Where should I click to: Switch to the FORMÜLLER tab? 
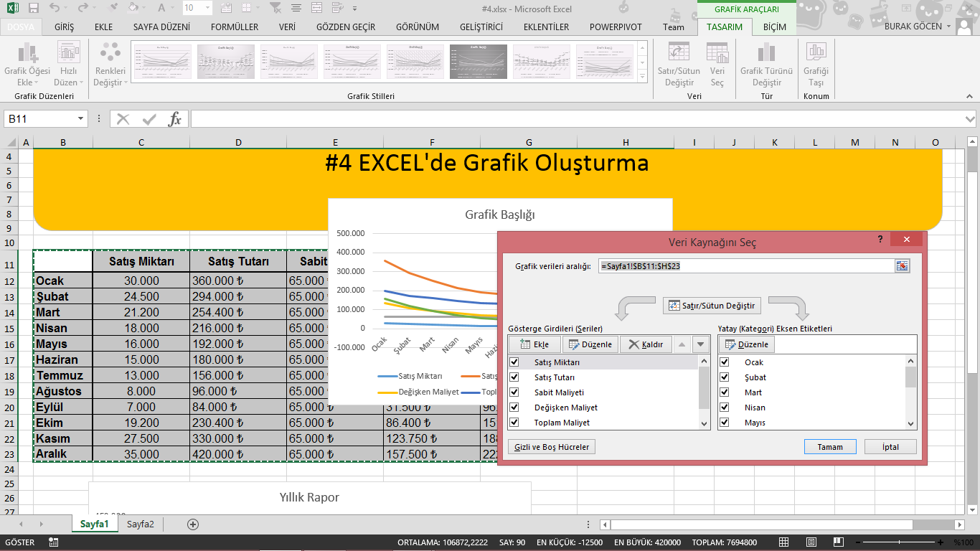pos(235,27)
